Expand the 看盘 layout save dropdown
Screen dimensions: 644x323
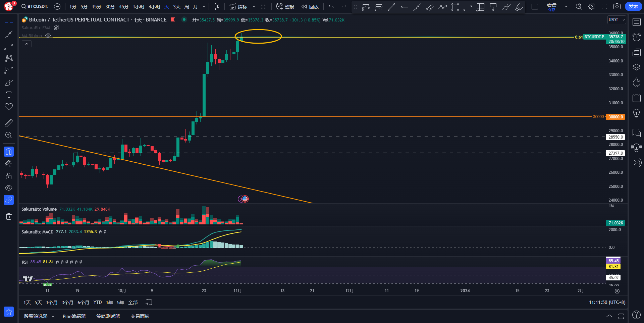pyautogui.click(x=566, y=7)
